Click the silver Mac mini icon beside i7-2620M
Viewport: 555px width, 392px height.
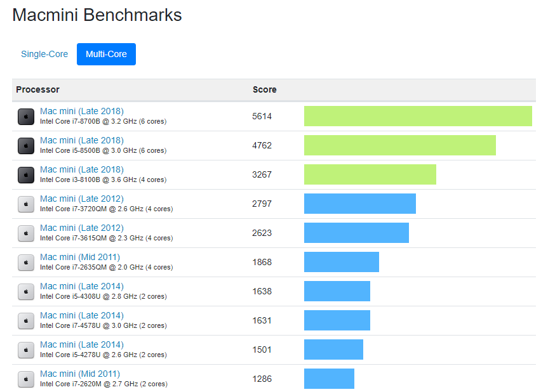(x=26, y=379)
